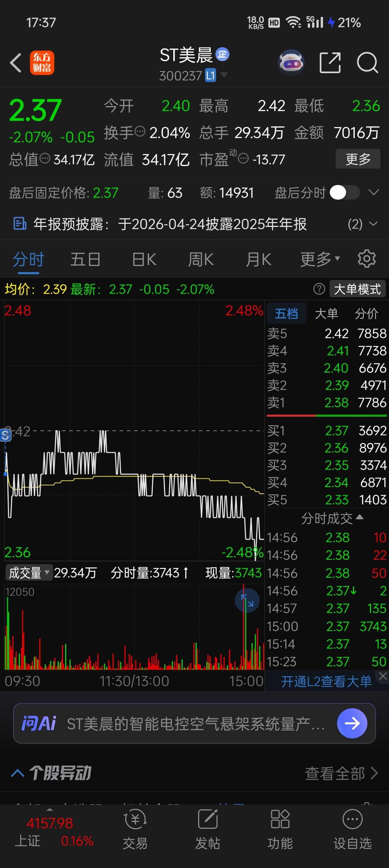Toggle the 盘后分时 switch
389x868 pixels.
(345, 193)
